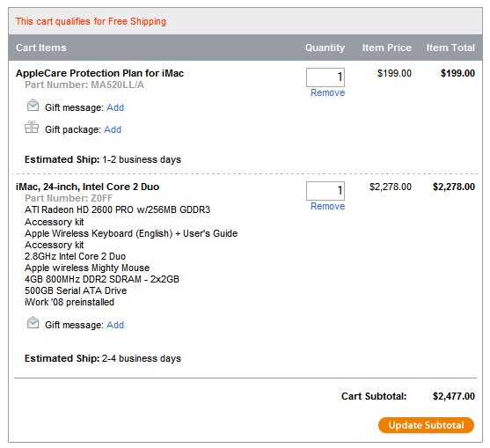
Task: Click the 2-4 business days estimate
Action: (142, 358)
